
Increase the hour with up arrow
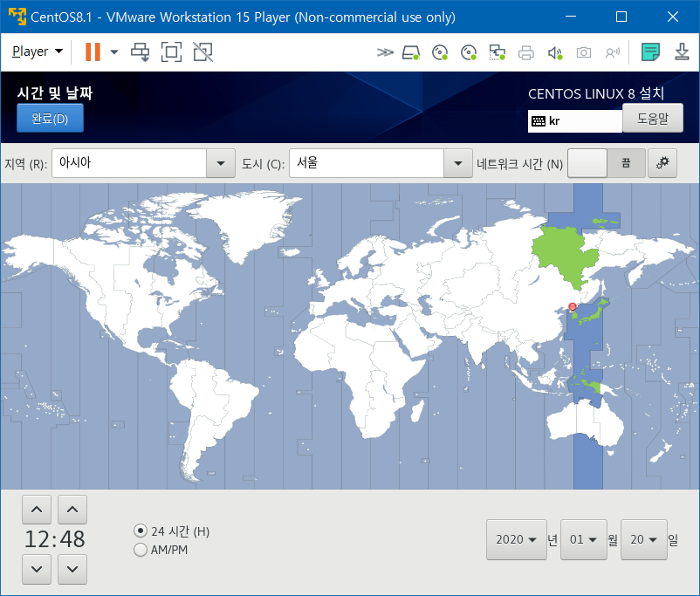37,510
